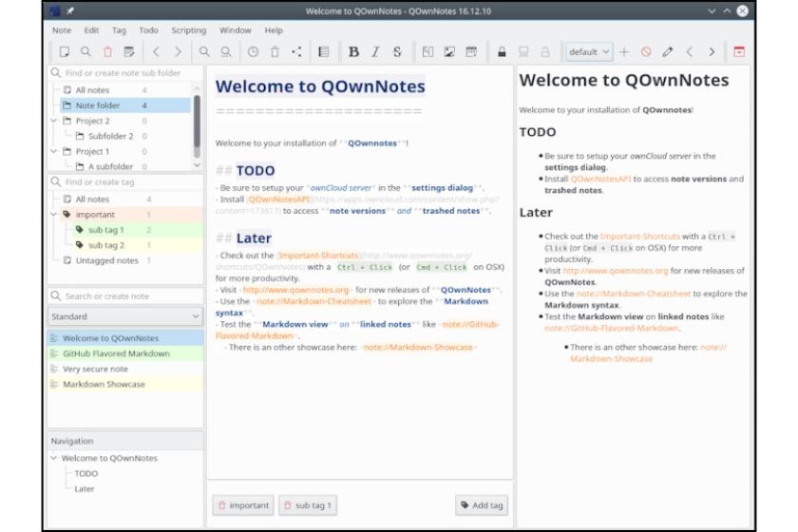Open the Window menu
The width and height of the screenshot is (798, 532).
pos(236,30)
